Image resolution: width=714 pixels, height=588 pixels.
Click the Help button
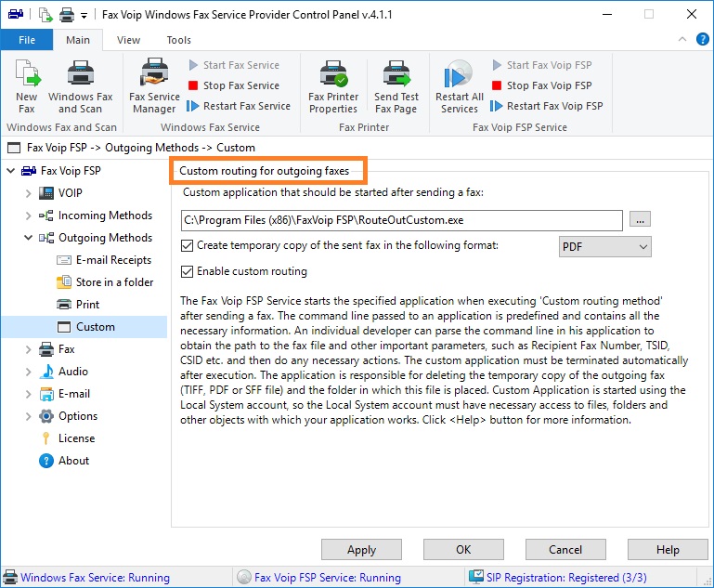click(668, 550)
